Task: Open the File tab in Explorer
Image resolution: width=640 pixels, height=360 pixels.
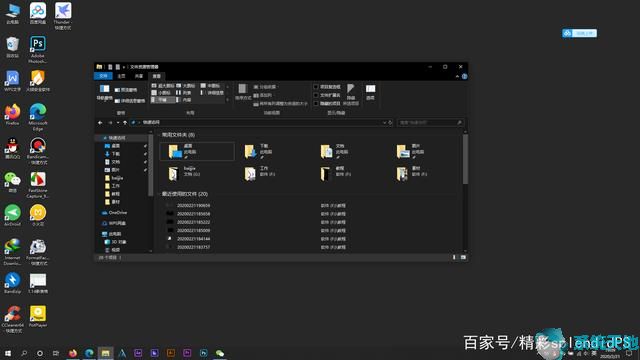Action: tap(103, 76)
